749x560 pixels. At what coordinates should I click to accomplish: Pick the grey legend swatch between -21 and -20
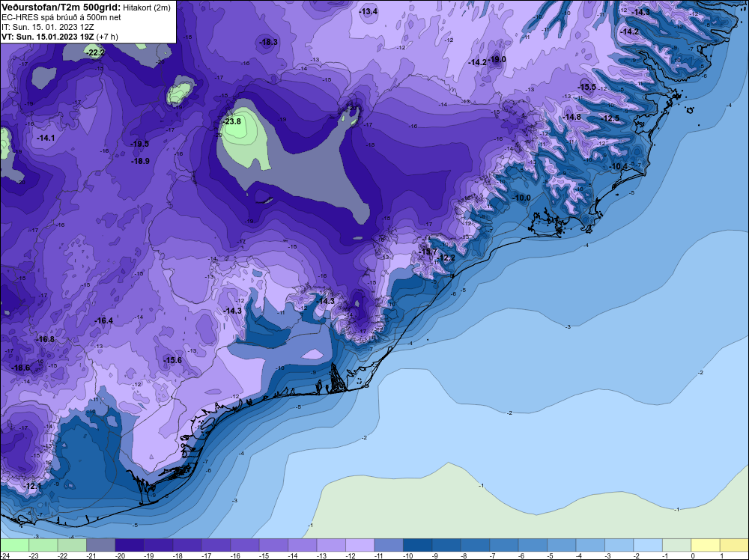click(101, 545)
